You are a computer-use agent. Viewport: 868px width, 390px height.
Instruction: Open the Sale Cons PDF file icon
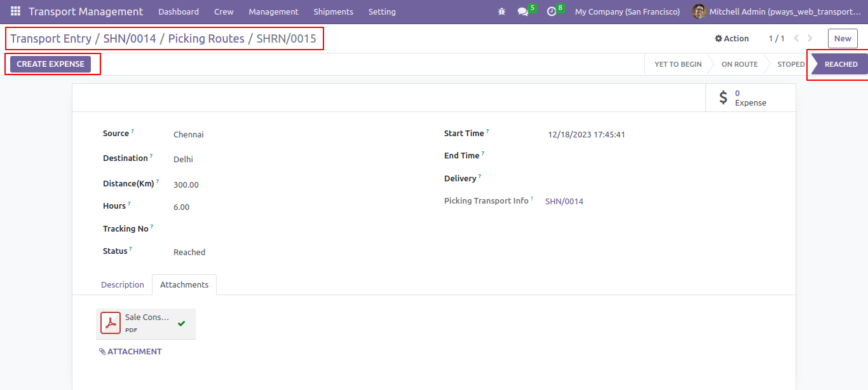click(111, 323)
